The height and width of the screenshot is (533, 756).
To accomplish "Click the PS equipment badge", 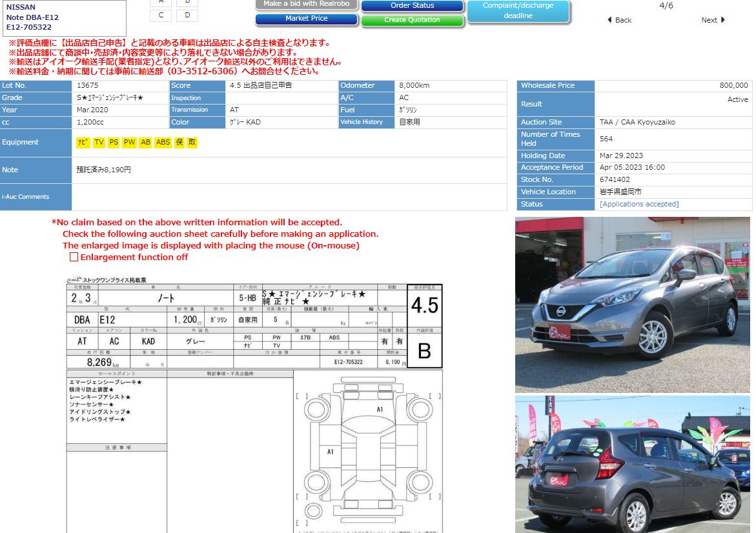I will click(x=114, y=143).
